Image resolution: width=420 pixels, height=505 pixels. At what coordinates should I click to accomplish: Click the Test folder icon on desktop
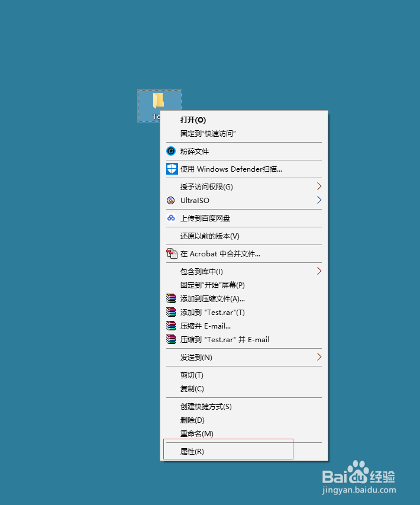(x=158, y=101)
